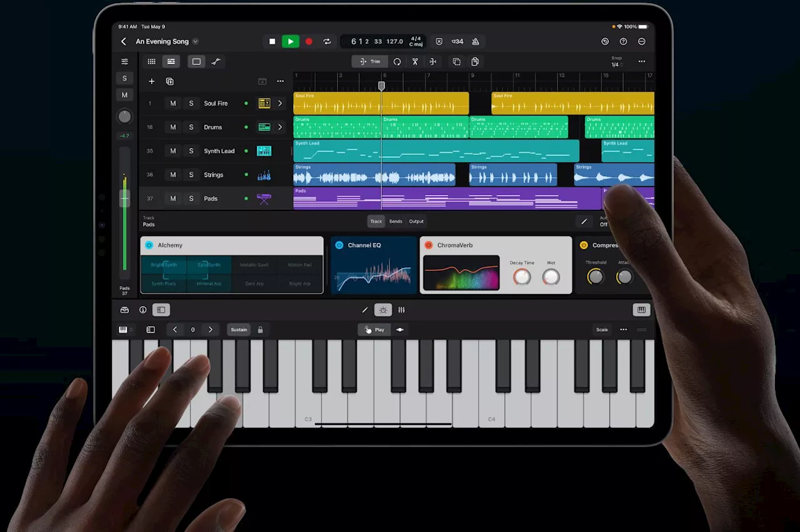Open track header more options menu
Viewport: 800px width, 532px height.
coord(281,81)
